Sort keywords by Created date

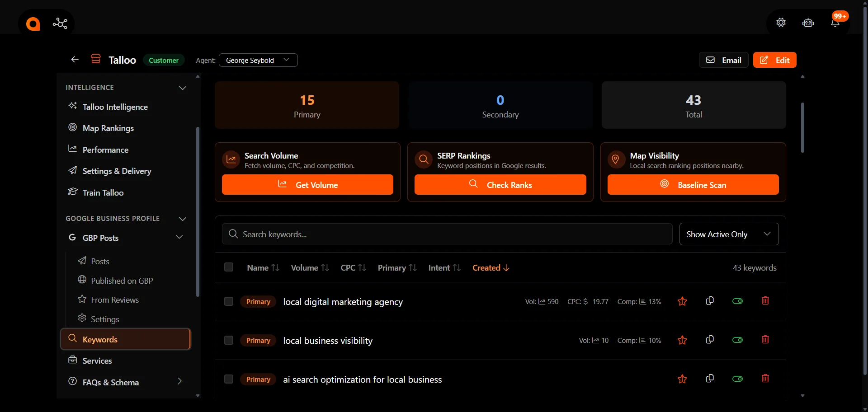pyautogui.click(x=491, y=268)
